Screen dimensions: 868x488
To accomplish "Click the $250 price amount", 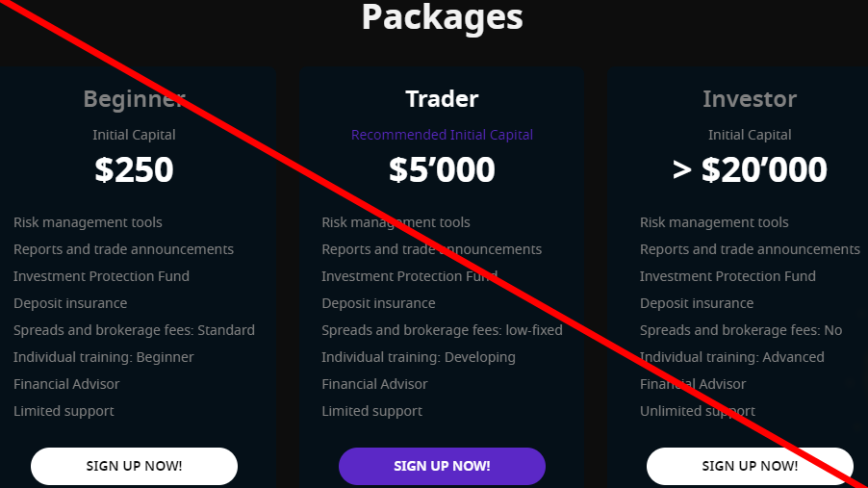I will 134,169.
